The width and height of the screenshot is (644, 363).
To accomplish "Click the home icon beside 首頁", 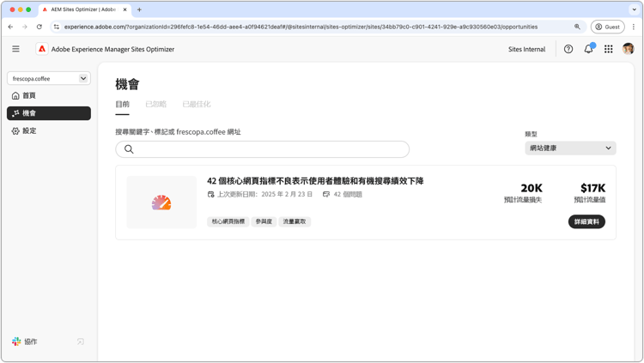I will click(15, 95).
